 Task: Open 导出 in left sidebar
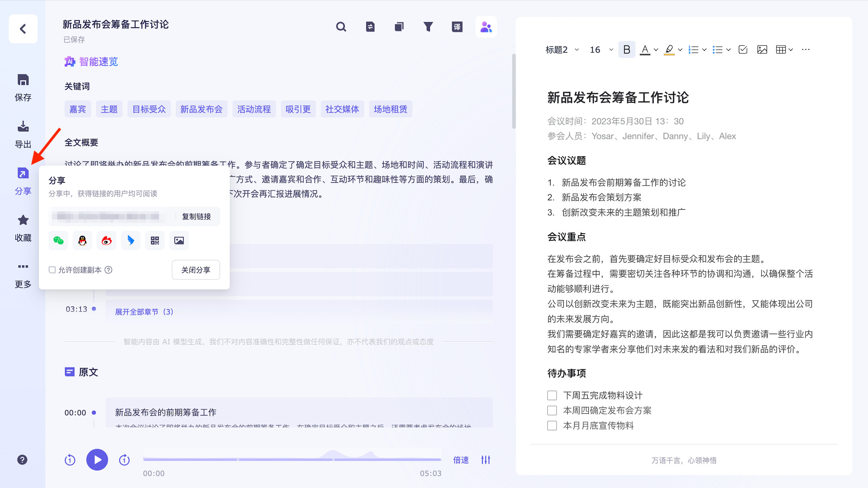tap(23, 134)
